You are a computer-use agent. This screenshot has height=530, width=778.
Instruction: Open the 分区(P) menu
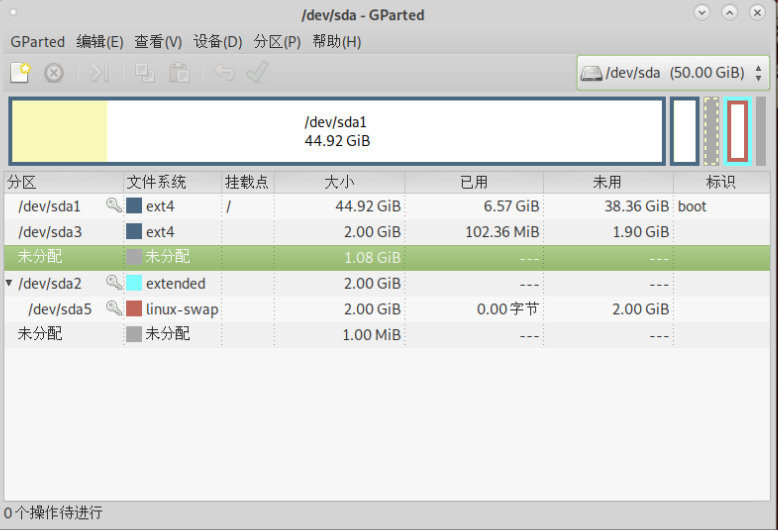pyautogui.click(x=277, y=42)
